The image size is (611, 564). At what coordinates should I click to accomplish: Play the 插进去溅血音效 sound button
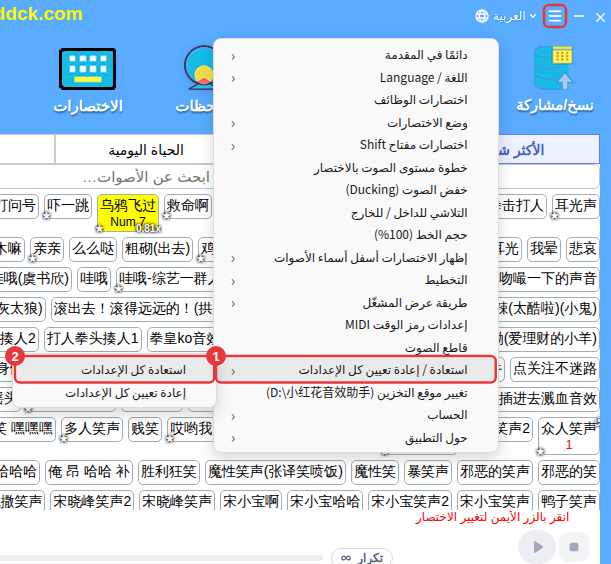pyautogui.click(x=549, y=399)
